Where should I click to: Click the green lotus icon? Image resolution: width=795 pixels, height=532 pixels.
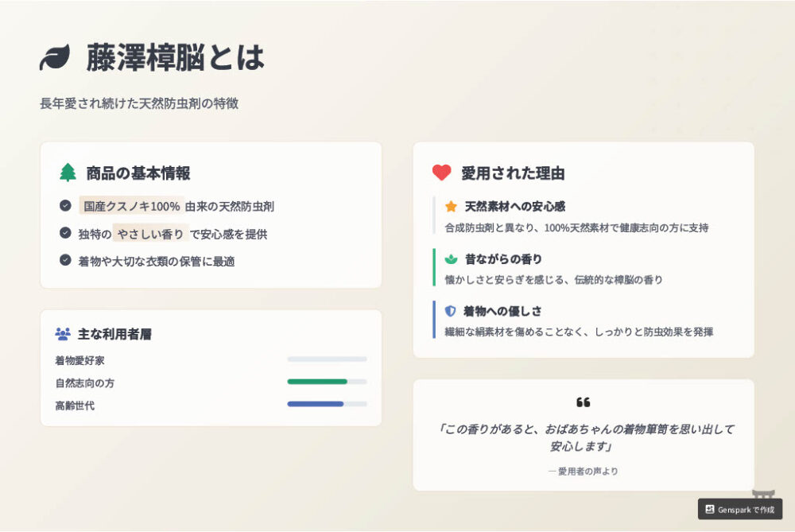point(451,259)
